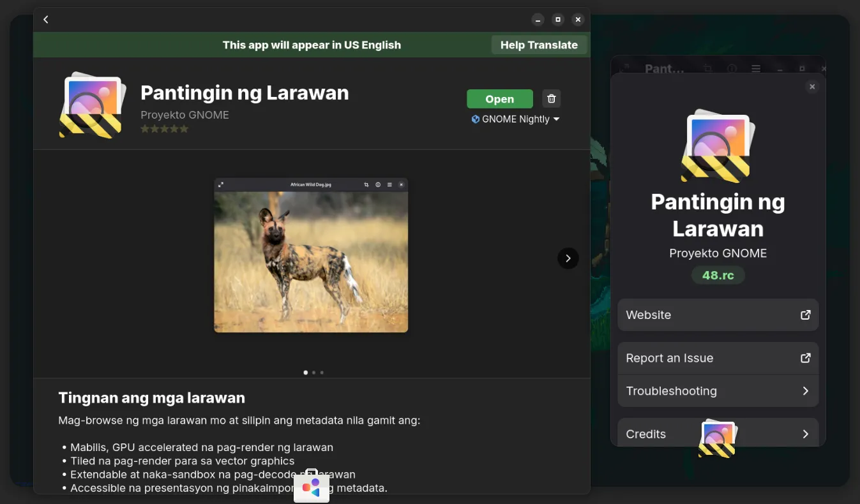Open the Website row with external link icon
This screenshot has width=860, height=504.
[x=718, y=315]
